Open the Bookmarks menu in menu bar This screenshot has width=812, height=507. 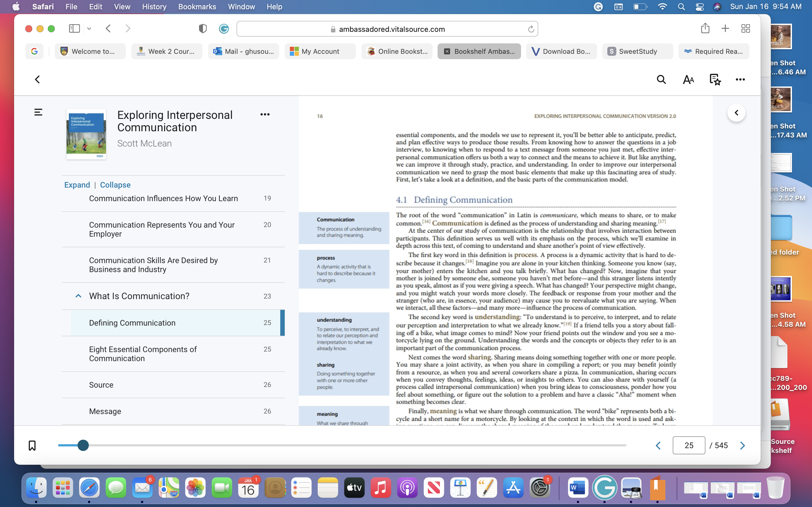(197, 7)
